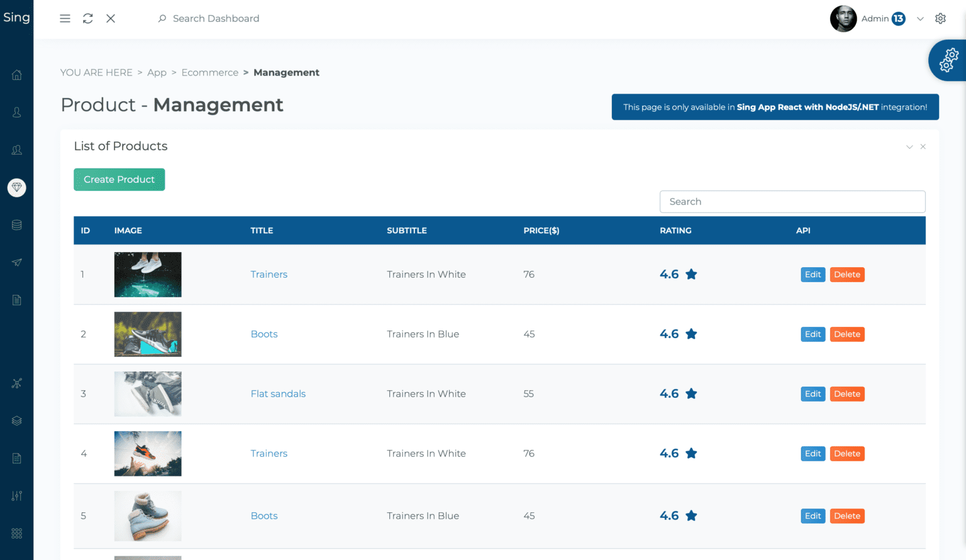The height and width of the screenshot is (560, 966).
Task: Click the refresh icon in the top bar
Action: 87,18
